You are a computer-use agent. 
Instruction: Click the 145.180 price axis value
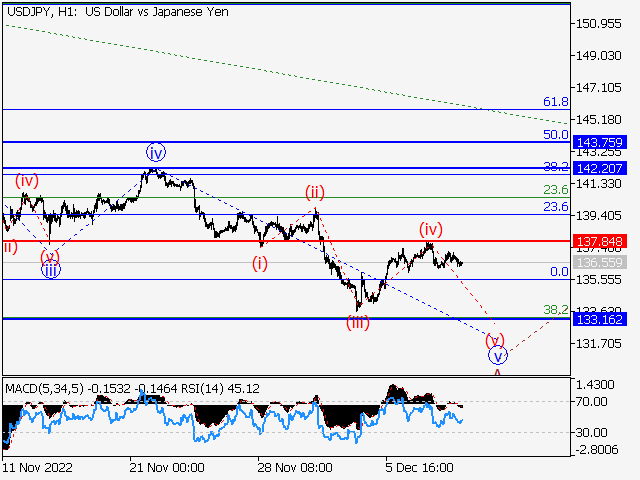point(598,120)
